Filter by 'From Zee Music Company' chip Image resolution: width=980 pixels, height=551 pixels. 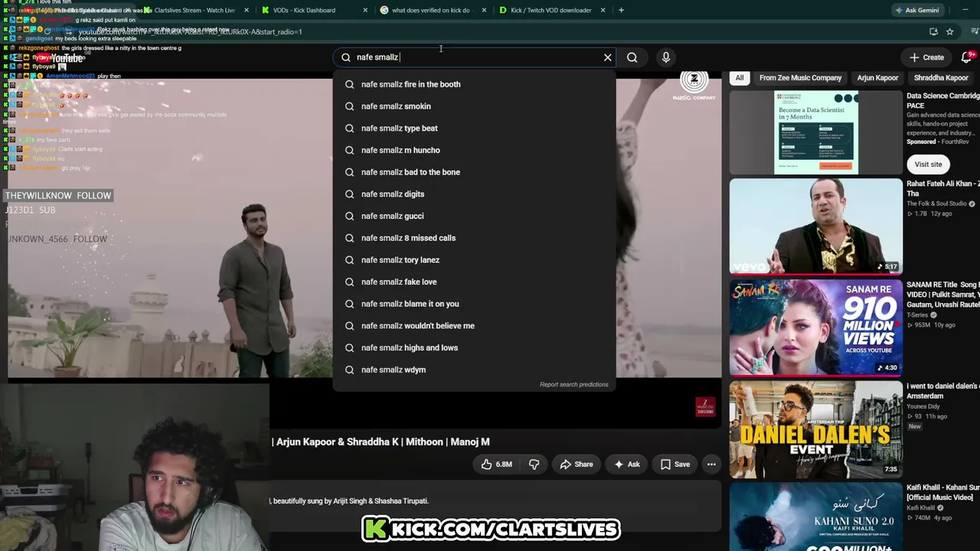click(800, 78)
